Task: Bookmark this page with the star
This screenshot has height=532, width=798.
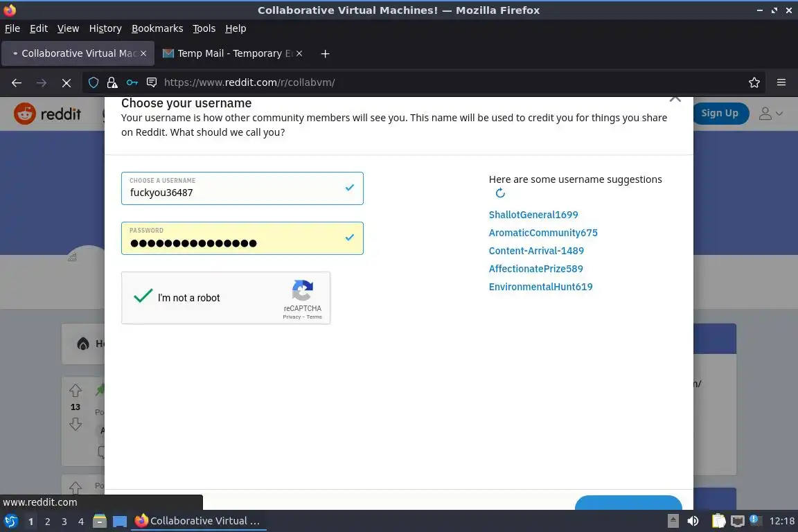Action: click(754, 82)
